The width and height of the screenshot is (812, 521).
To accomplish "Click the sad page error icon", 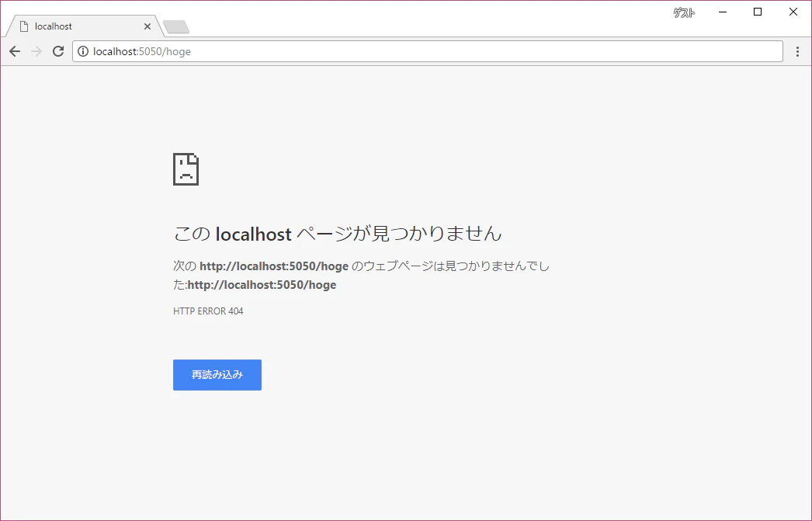I will [186, 168].
